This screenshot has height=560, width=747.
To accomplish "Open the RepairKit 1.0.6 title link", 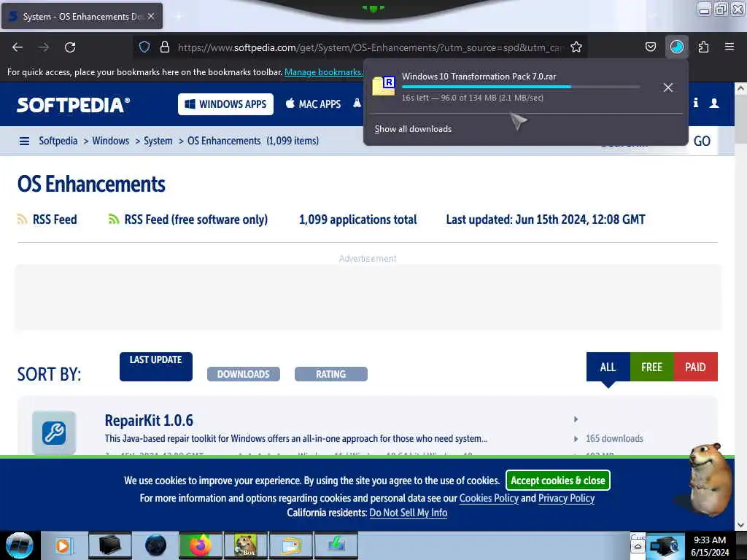I will [149, 420].
